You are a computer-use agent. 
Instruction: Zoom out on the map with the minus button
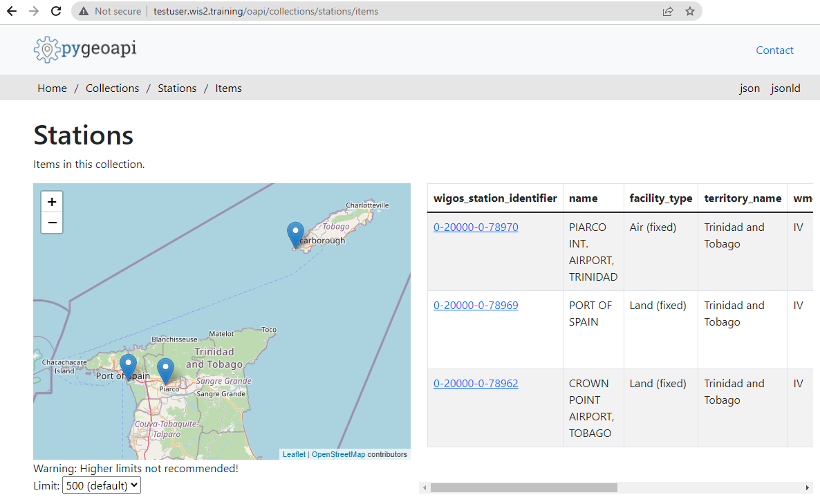pos(51,223)
